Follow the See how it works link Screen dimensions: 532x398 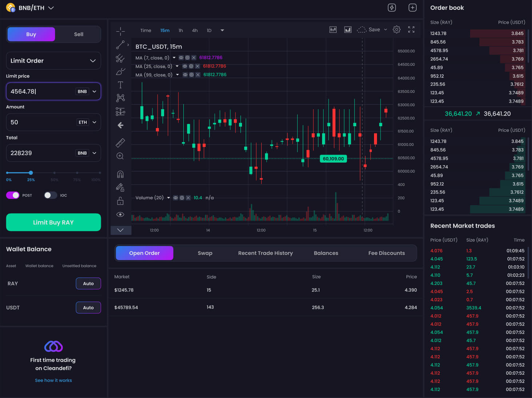[x=53, y=380]
